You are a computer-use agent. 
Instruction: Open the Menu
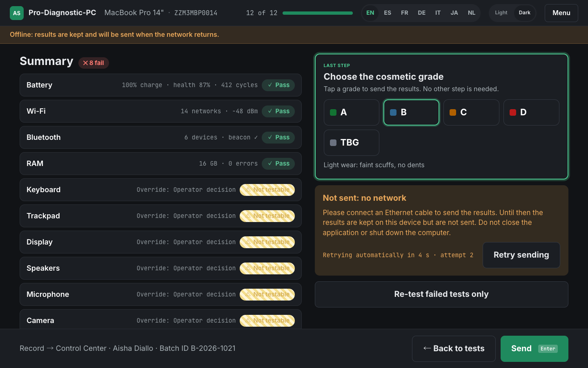[561, 13]
